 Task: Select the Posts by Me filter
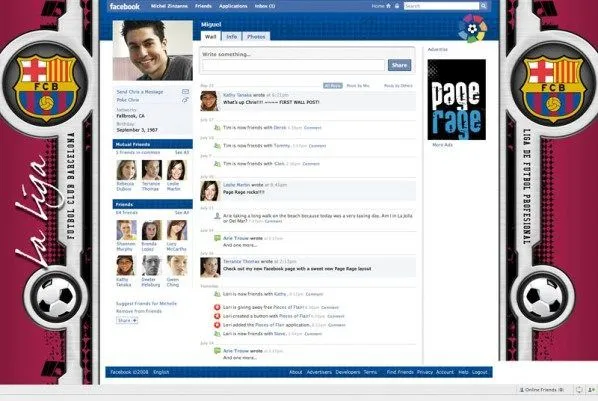358,85
